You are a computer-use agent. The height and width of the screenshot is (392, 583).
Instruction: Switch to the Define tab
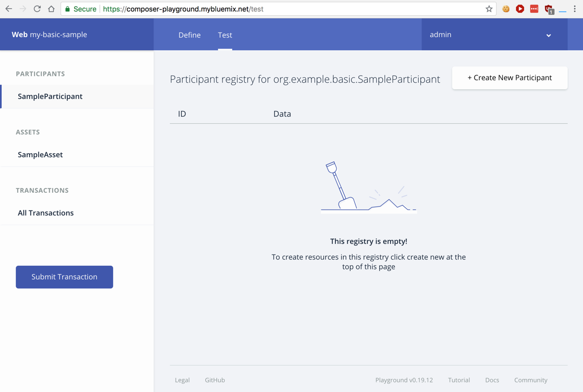pos(189,35)
